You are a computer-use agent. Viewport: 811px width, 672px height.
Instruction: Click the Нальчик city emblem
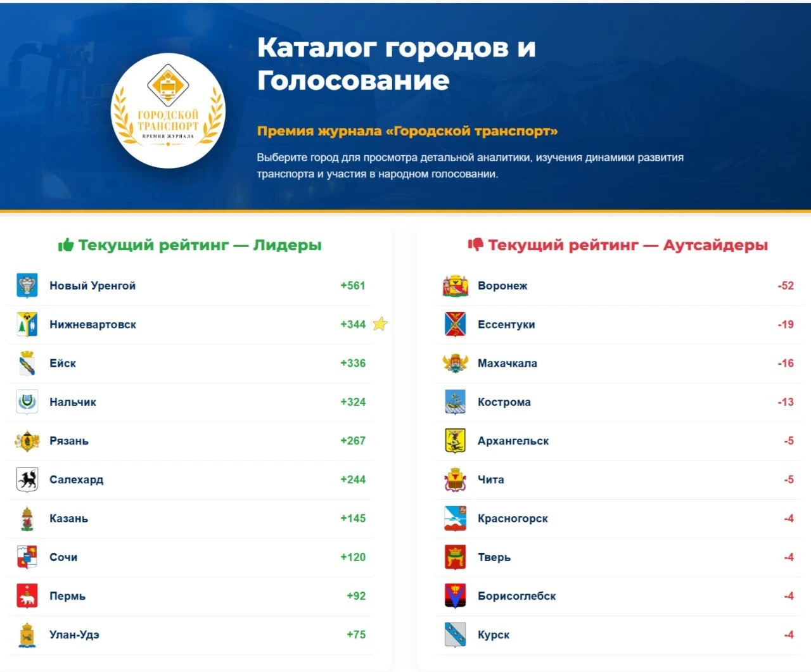27,402
